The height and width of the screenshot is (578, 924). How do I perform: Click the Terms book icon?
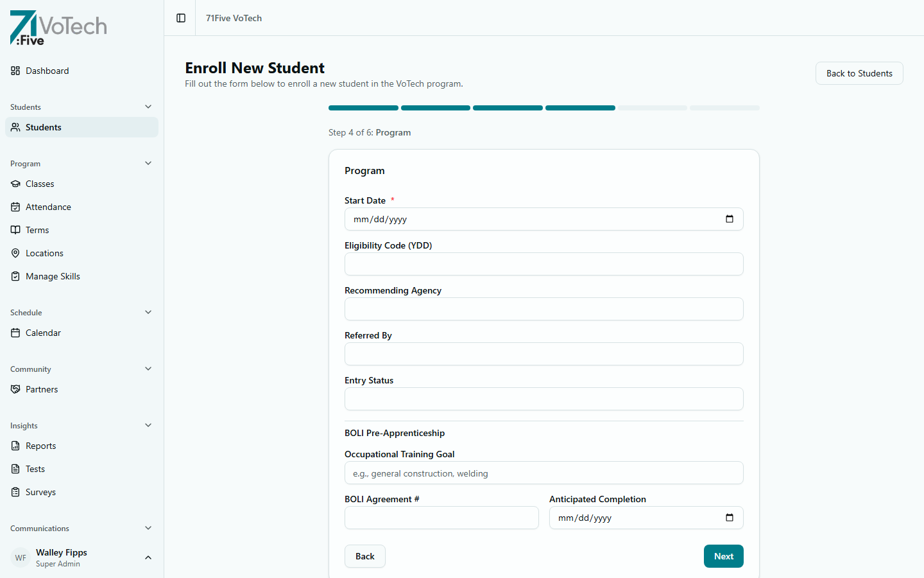15,230
